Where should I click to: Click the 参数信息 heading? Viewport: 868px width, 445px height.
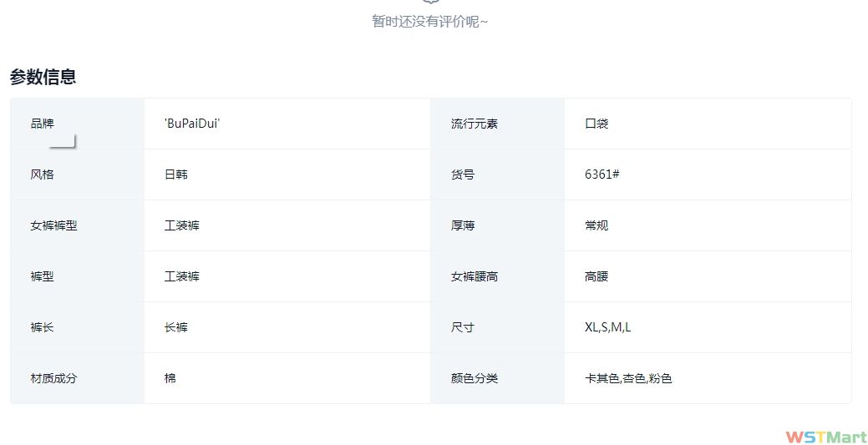pyautogui.click(x=43, y=78)
